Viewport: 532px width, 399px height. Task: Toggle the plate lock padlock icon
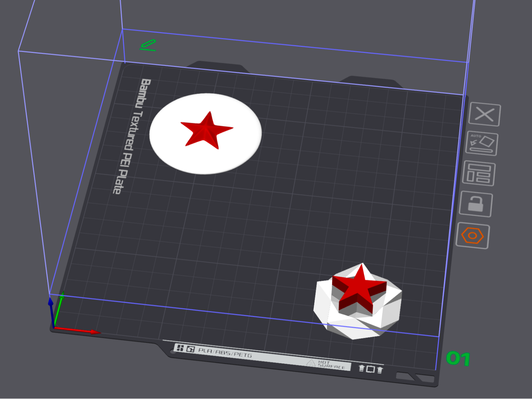tap(475, 204)
